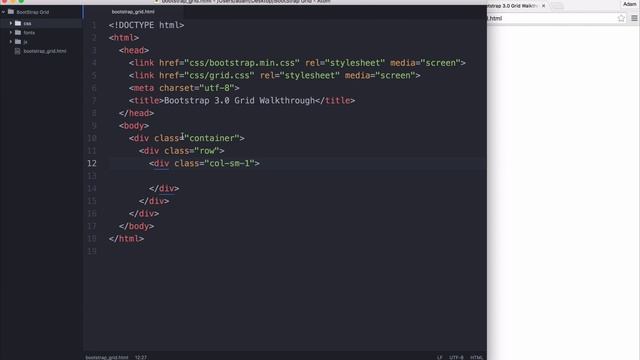Viewport: 640px width, 360px height.
Task: Place cursor in <!DOCTYPE html> line
Action: [147, 25]
